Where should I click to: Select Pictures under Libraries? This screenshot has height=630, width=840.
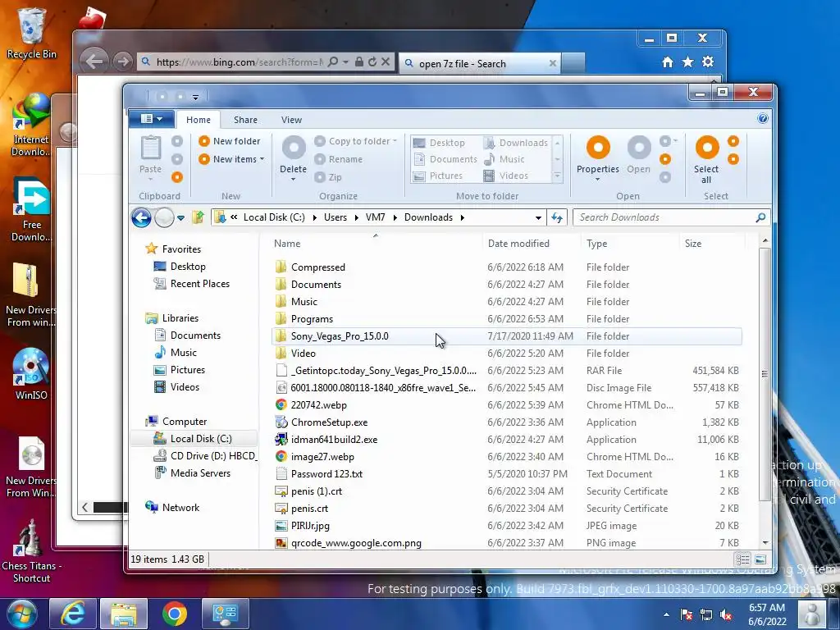click(x=180, y=370)
